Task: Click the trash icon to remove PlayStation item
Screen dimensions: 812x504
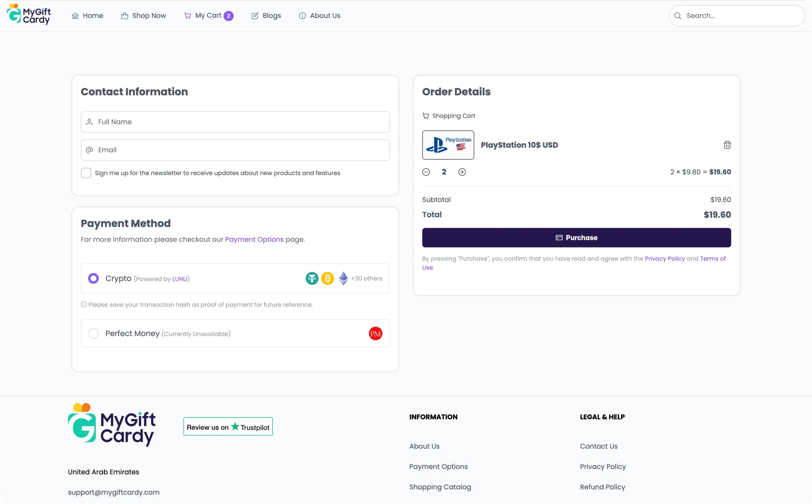Action: coord(727,145)
